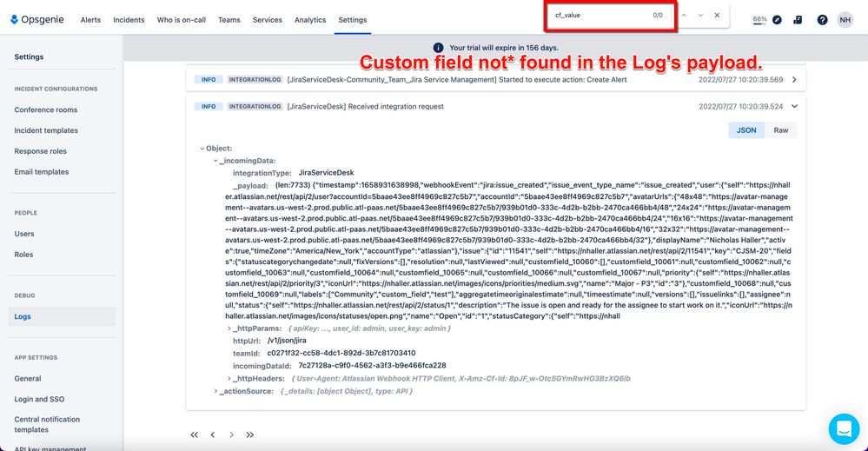
Task: Click INTEGRATIONLOG badge on Received integration request
Action: [x=255, y=106]
